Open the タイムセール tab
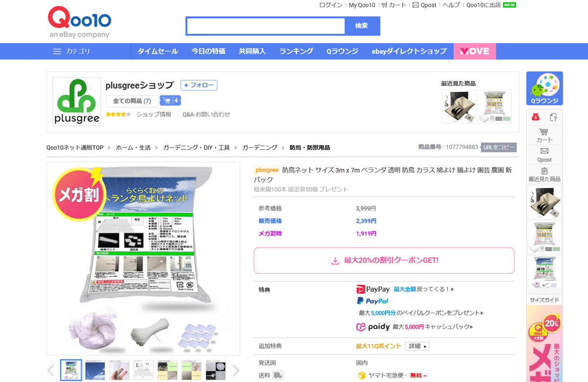This screenshot has height=382, width=588. 158,51
